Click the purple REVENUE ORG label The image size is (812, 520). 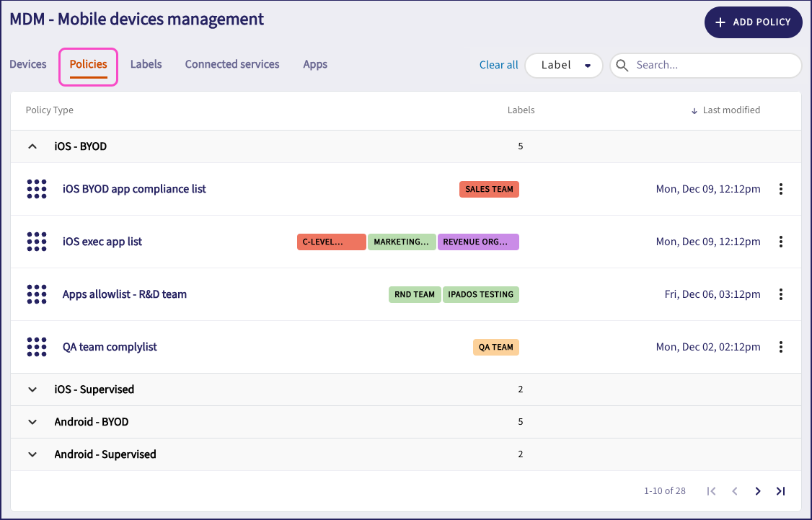point(478,242)
